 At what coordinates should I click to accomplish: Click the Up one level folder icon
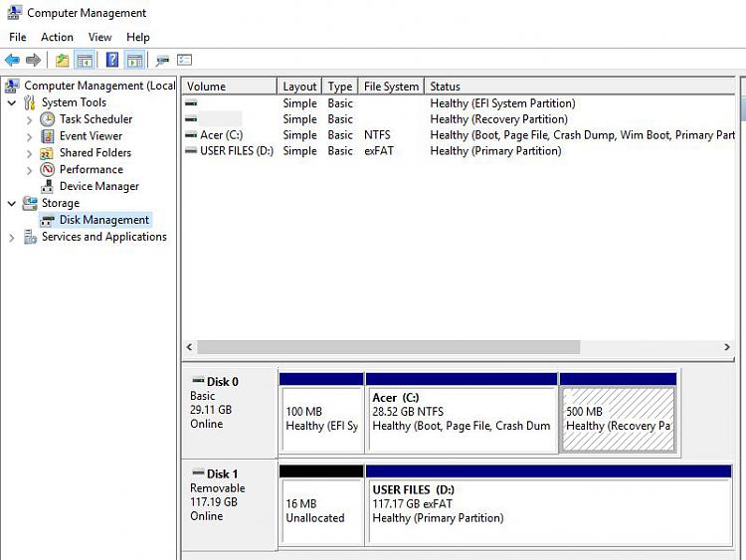[62, 60]
